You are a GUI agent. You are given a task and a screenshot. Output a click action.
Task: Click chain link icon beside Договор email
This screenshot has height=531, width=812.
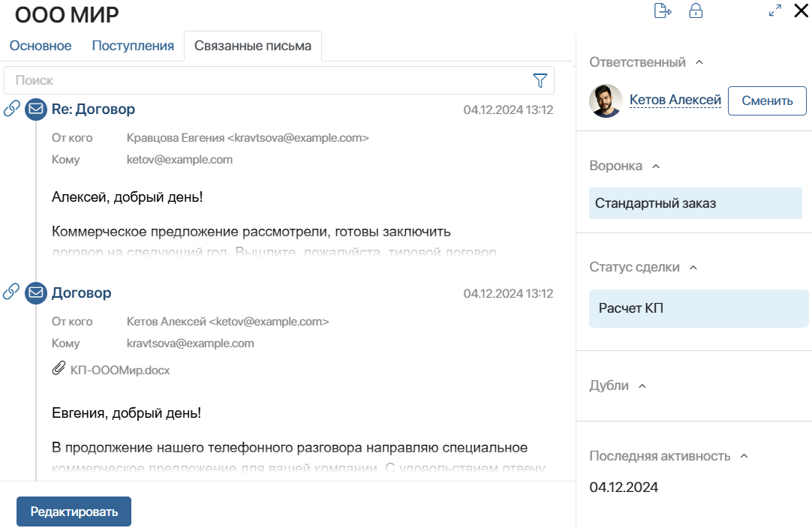point(11,292)
